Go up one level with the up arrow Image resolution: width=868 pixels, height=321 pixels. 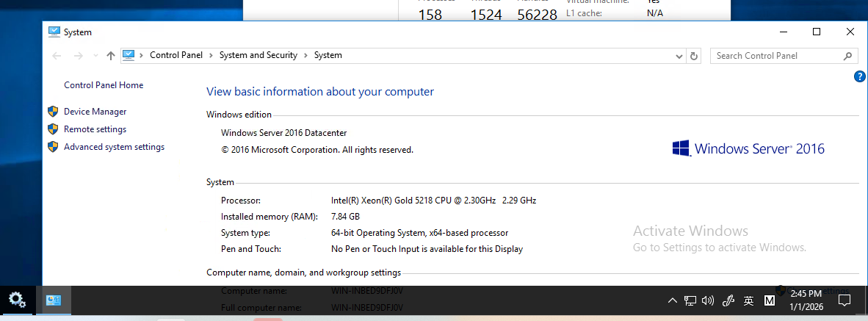(111, 56)
